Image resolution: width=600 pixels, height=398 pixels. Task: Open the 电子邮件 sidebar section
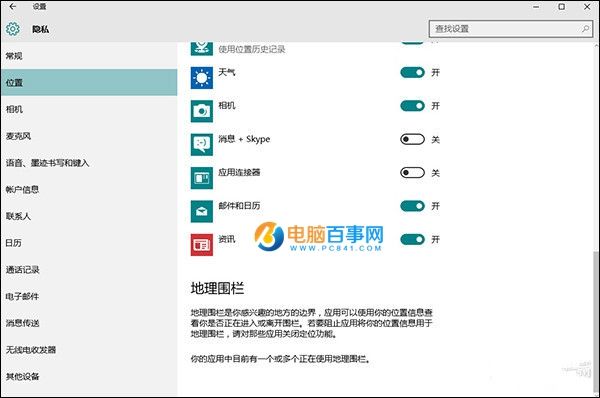tap(89, 296)
